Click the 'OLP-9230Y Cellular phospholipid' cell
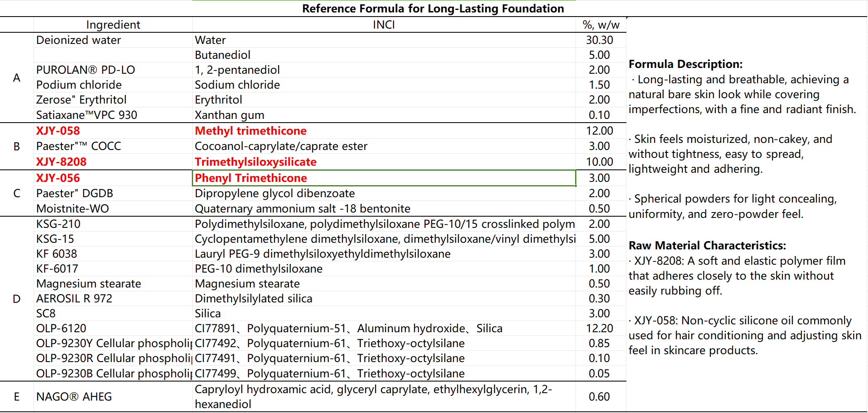This screenshot has height=413, width=868. [x=113, y=343]
